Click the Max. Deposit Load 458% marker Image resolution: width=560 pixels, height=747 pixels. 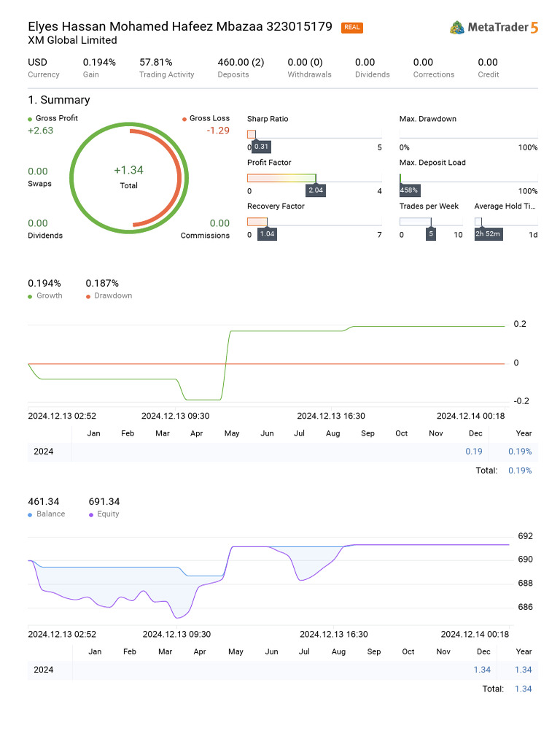409,190
